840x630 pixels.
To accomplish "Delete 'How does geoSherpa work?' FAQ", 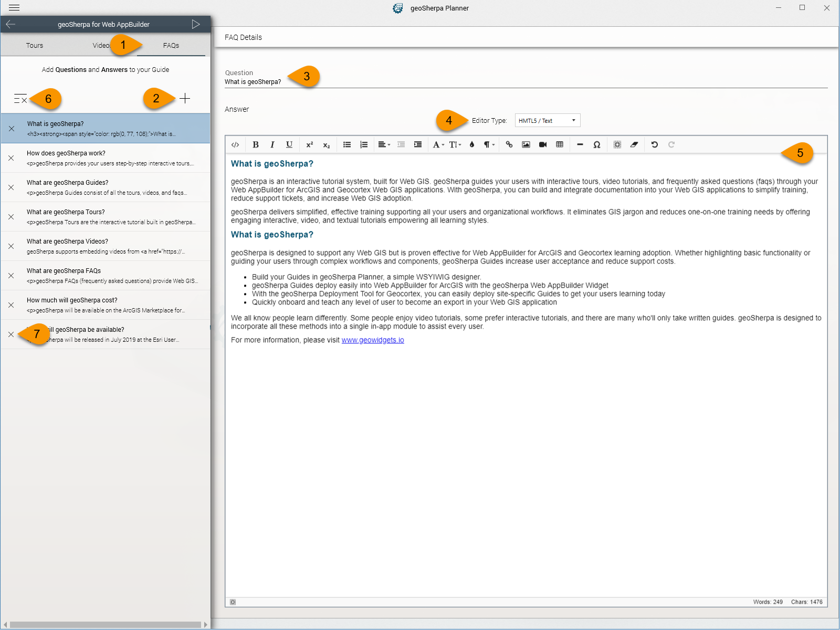I will pos(11,158).
